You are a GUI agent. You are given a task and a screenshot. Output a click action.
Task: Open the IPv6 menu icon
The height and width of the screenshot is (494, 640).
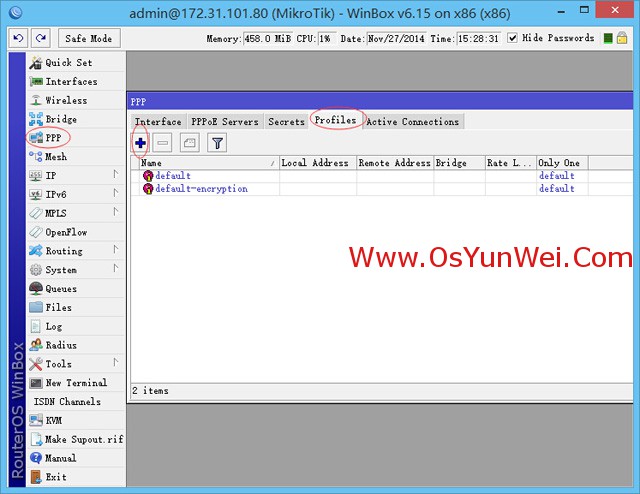point(36,194)
